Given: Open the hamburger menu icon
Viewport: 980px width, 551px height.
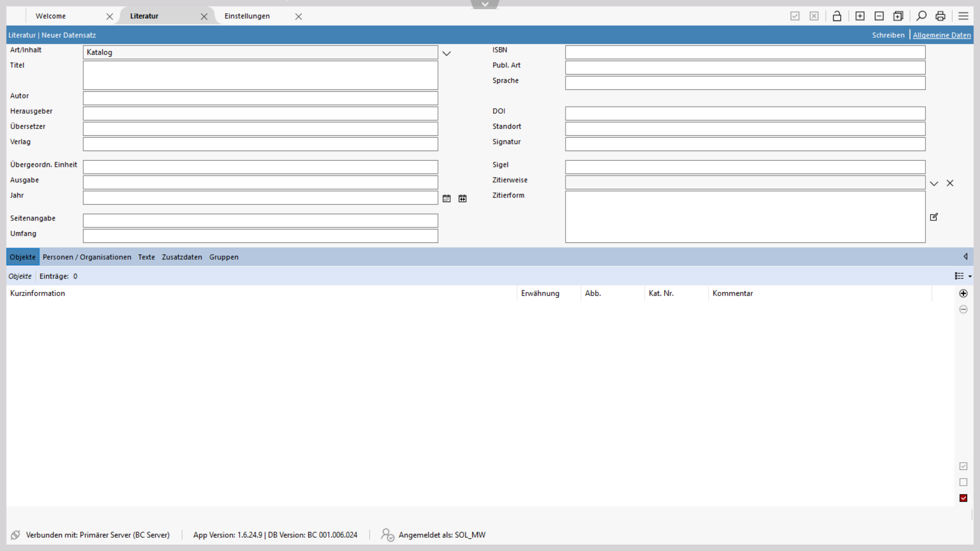Looking at the screenshot, I should coord(963,16).
